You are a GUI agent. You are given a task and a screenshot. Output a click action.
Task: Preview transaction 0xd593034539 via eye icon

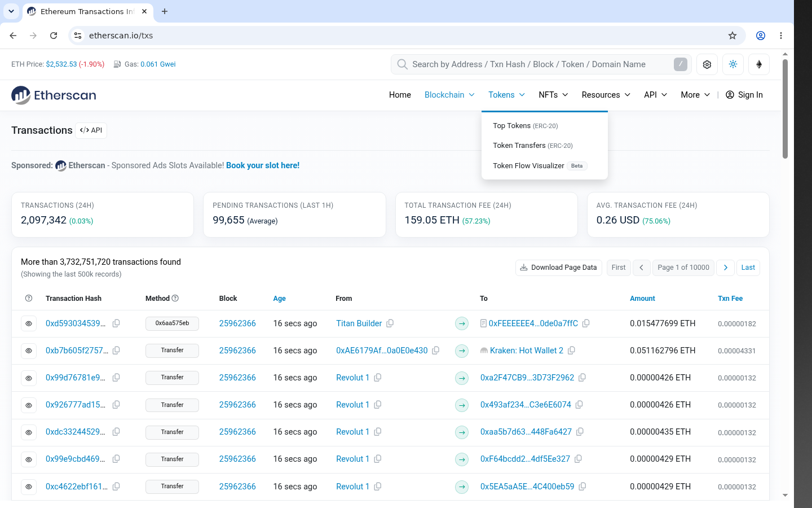click(x=29, y=323)
